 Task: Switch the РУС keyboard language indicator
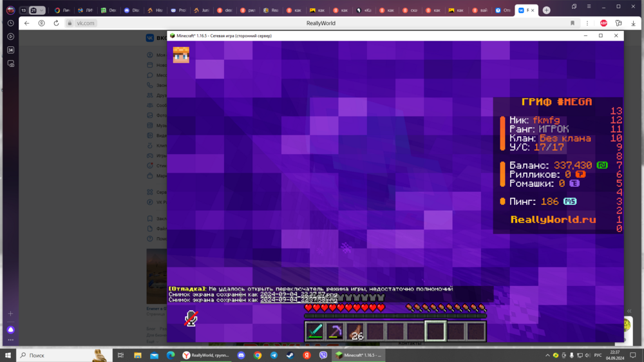[x=598, y=355]
